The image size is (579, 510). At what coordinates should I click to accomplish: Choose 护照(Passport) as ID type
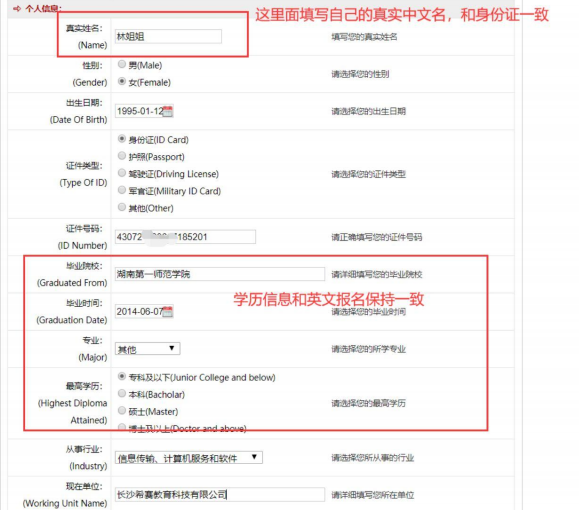click(122, 156)
